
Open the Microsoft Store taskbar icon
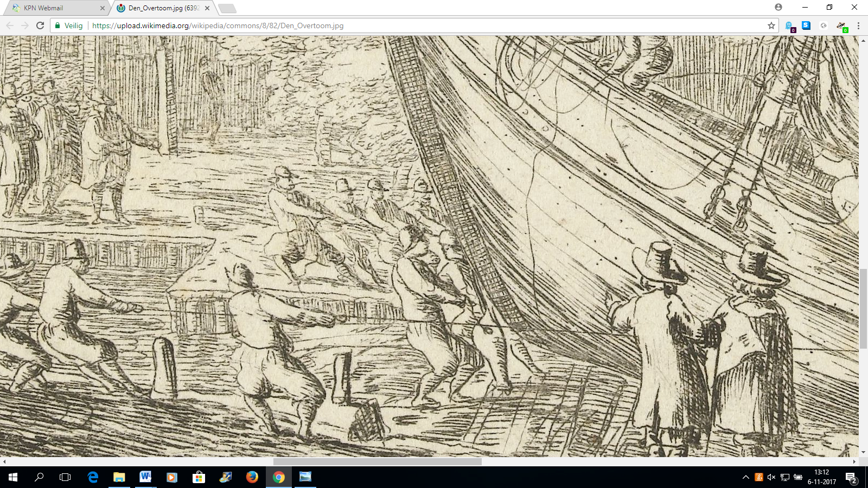[199, 477]
